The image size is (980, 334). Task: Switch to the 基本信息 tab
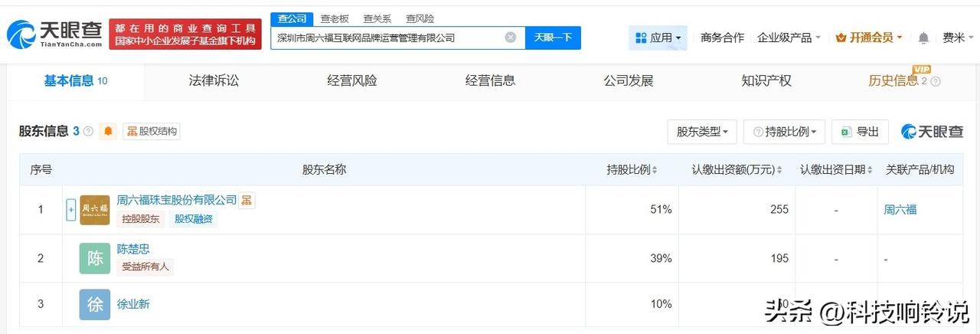pyautogui.click(x=75, y=80)
